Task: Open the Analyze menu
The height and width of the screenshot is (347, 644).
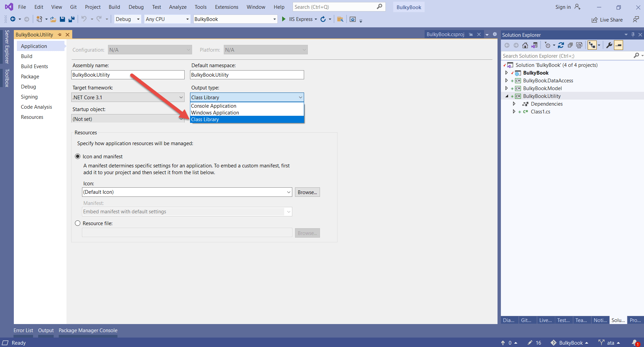Action: point(178,7)
